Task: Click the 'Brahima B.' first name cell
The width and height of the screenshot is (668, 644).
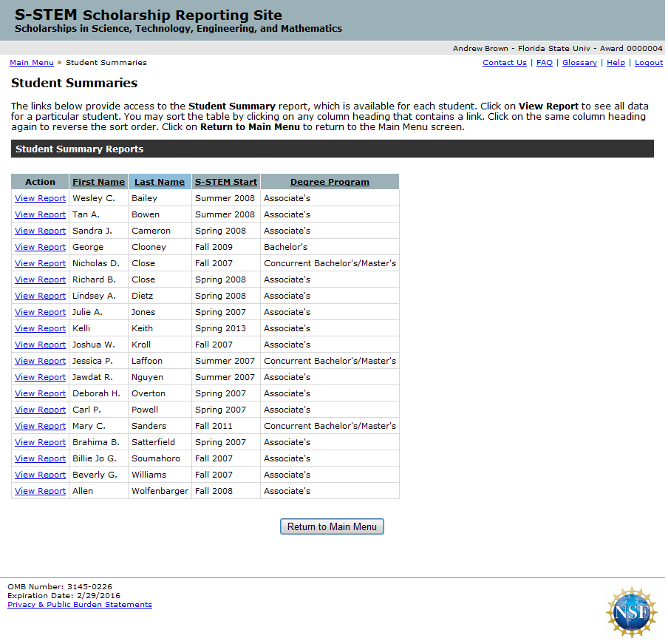Action: pos(98,442)
